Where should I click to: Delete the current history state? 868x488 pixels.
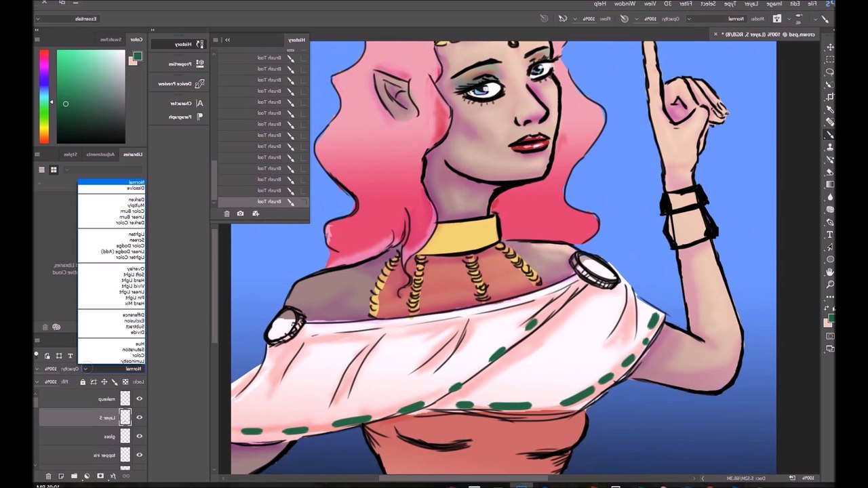click(226, 213)
